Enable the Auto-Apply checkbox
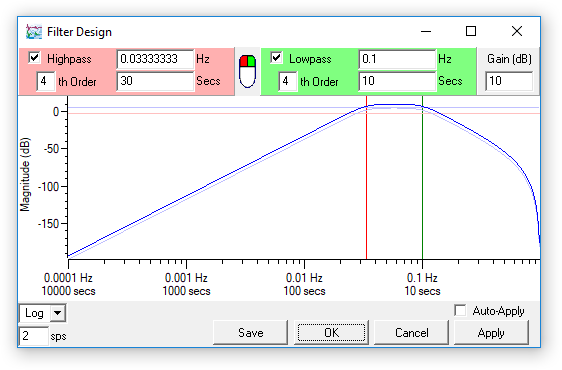Viewport: 562px width, 370px height. [x=460, y=310]
